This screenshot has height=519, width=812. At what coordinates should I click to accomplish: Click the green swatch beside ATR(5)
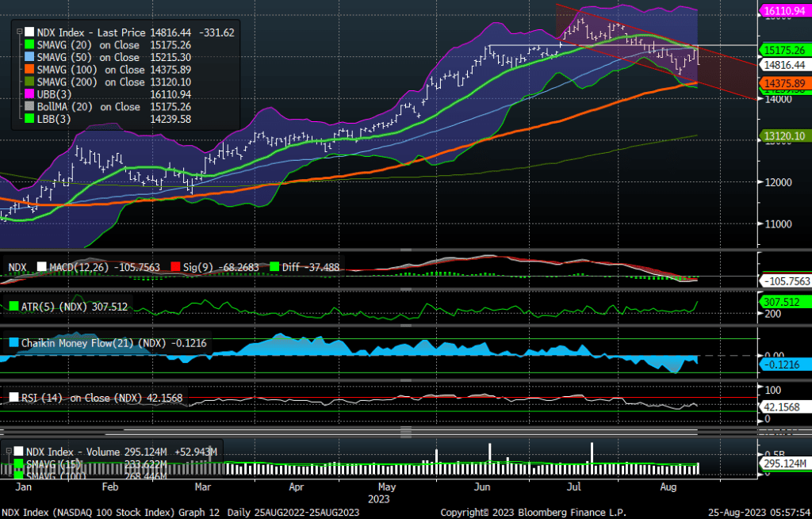pyautogui.click(x=14, y=307)
